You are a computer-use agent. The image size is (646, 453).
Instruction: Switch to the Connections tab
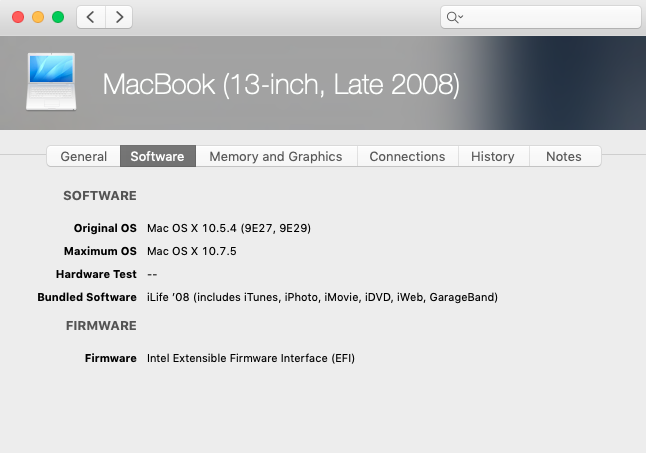click(x=407, y=156)
